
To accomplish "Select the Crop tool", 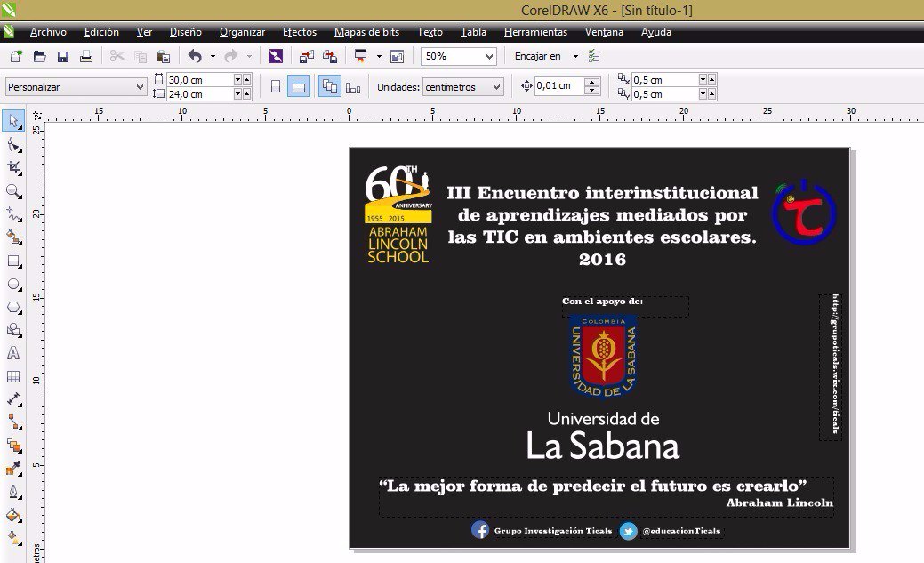I will click(13, 168).
